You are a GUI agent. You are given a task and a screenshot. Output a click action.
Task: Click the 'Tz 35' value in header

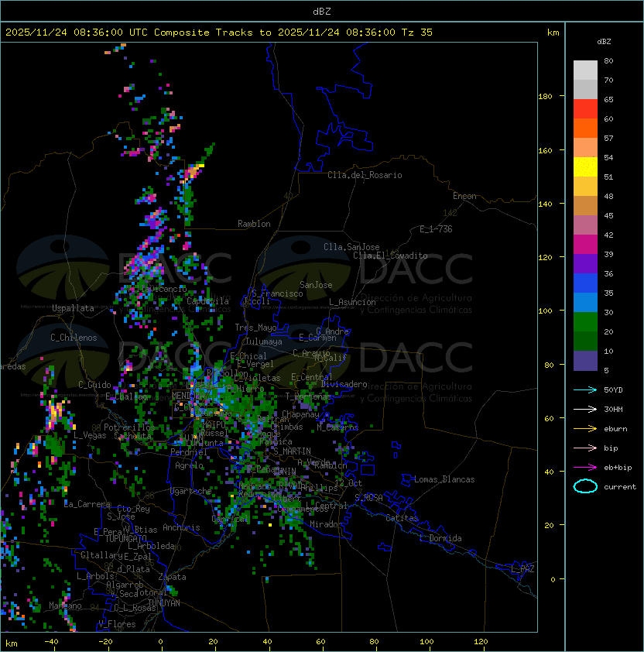(417, 33)
